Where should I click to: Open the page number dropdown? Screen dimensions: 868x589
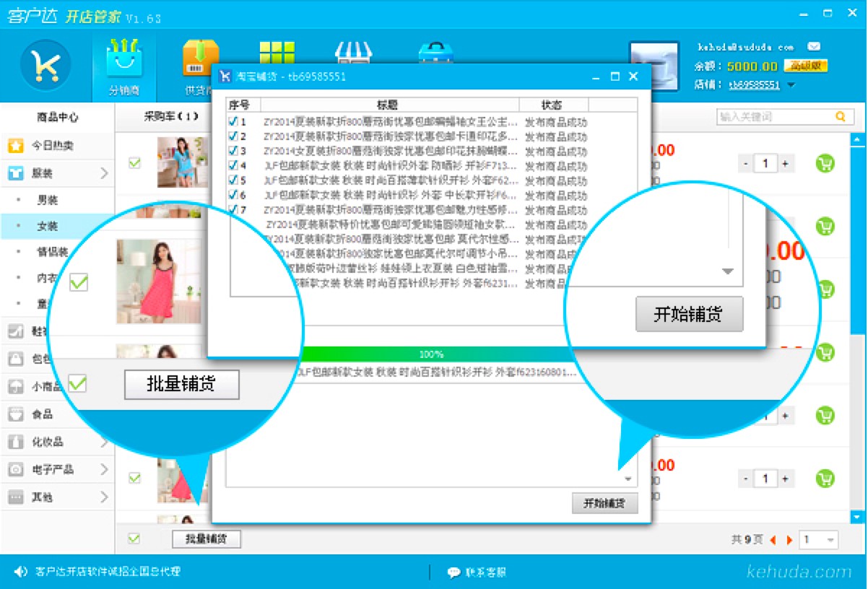coord(819,539)
